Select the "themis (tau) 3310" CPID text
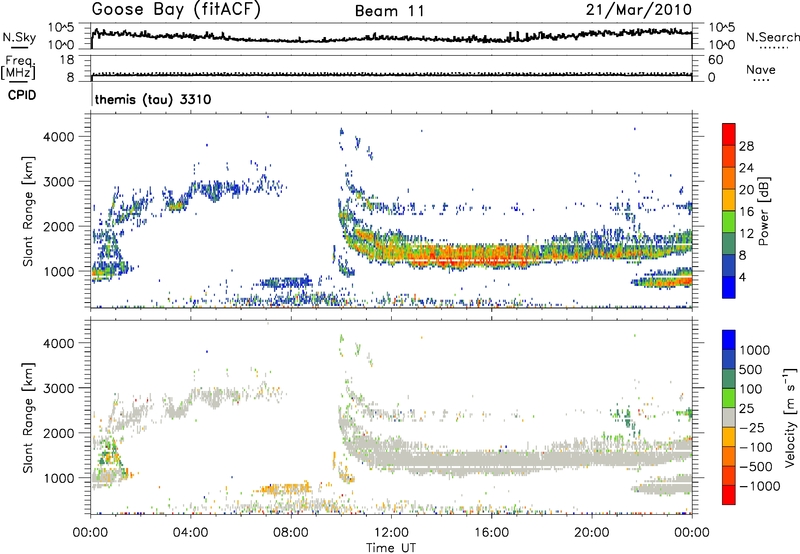This screenshot has height=554, width=800. pyautogui.click(x=153, y=99)
